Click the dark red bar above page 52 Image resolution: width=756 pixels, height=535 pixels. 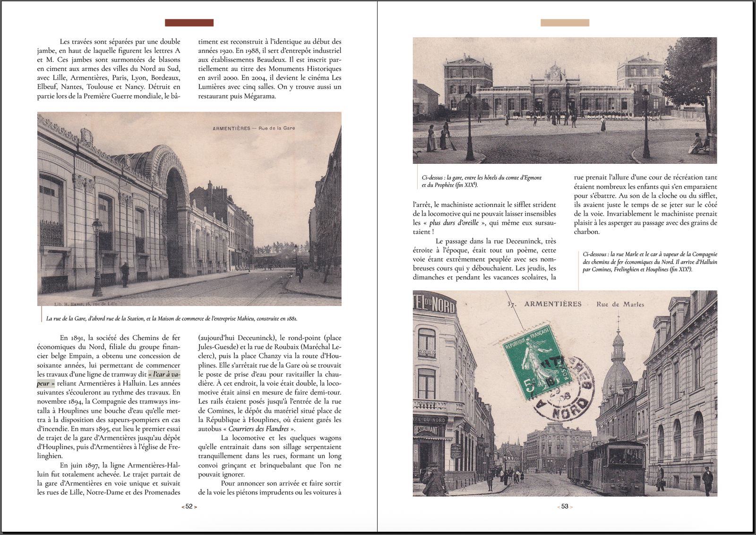[189, 23]
